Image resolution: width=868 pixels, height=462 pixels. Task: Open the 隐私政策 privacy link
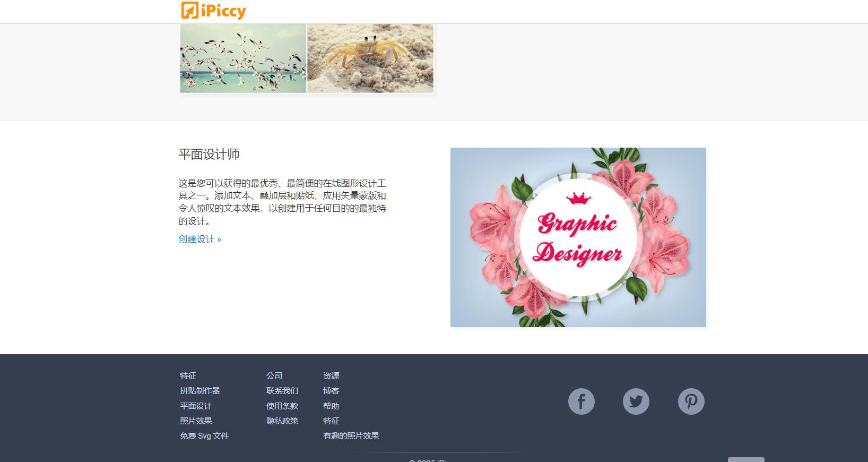coord(282,421)
